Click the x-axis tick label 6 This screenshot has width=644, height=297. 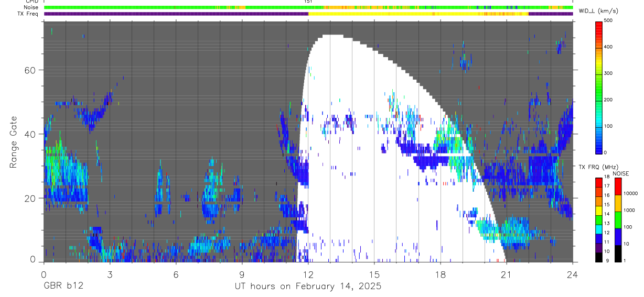176,274
